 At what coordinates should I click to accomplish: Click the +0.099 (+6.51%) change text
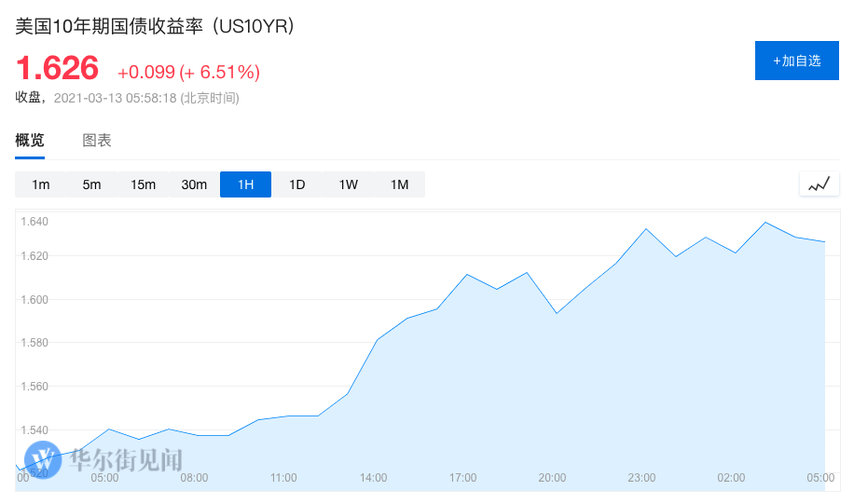pos(188,72)
